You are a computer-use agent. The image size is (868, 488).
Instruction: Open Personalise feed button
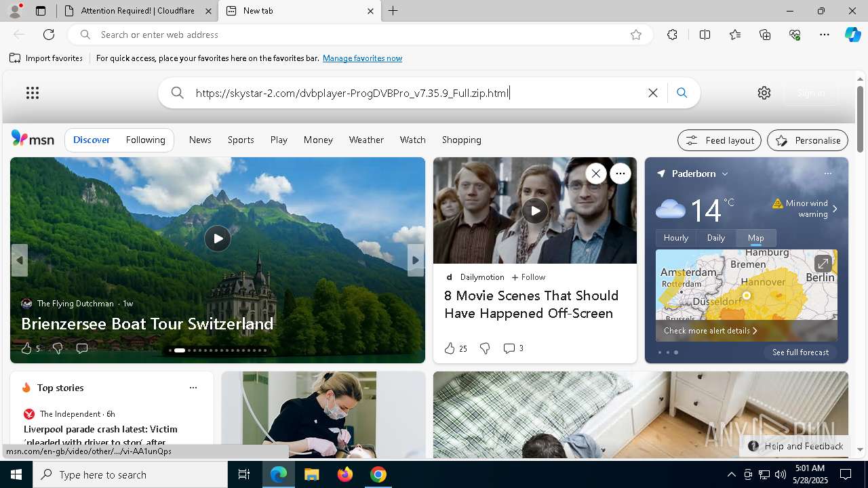(808, 140)
